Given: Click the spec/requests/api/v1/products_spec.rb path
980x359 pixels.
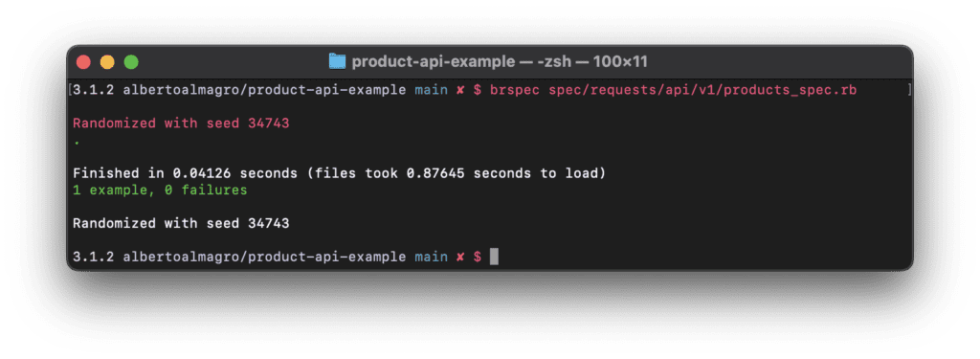Looking at the screenshot, I should (702, 90).
